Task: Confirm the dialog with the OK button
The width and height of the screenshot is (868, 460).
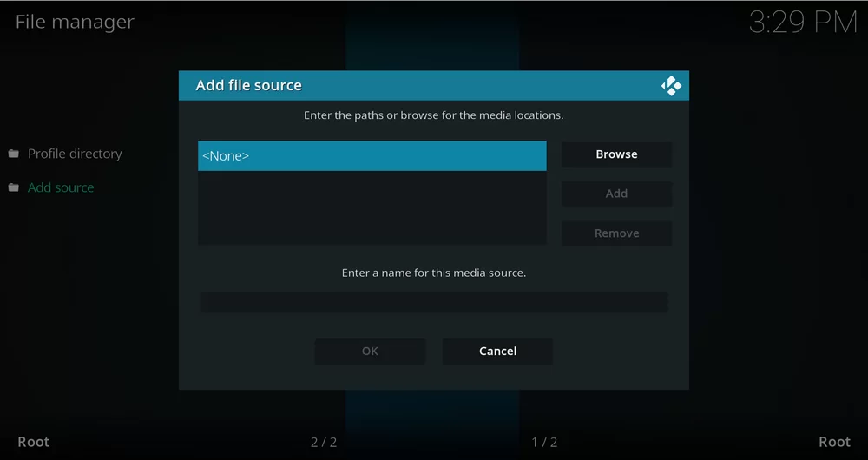Action: tap(370, 351)
